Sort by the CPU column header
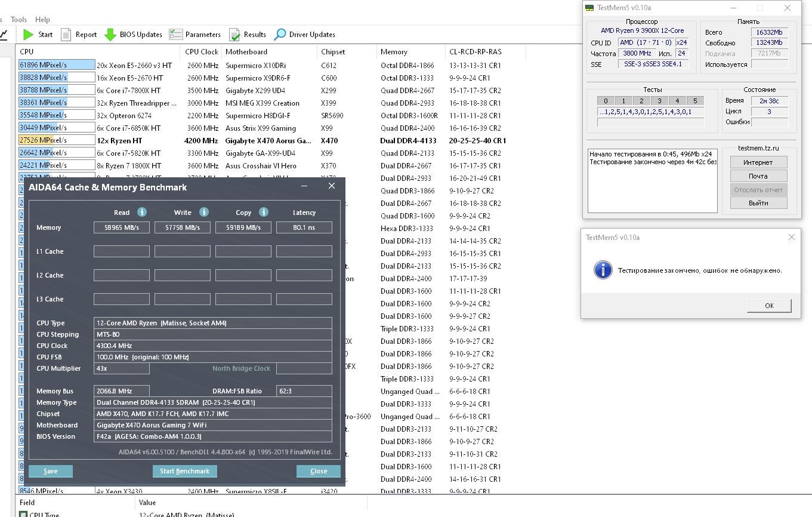812x517 pixels. pyautogui.click(x=98, y=52)
